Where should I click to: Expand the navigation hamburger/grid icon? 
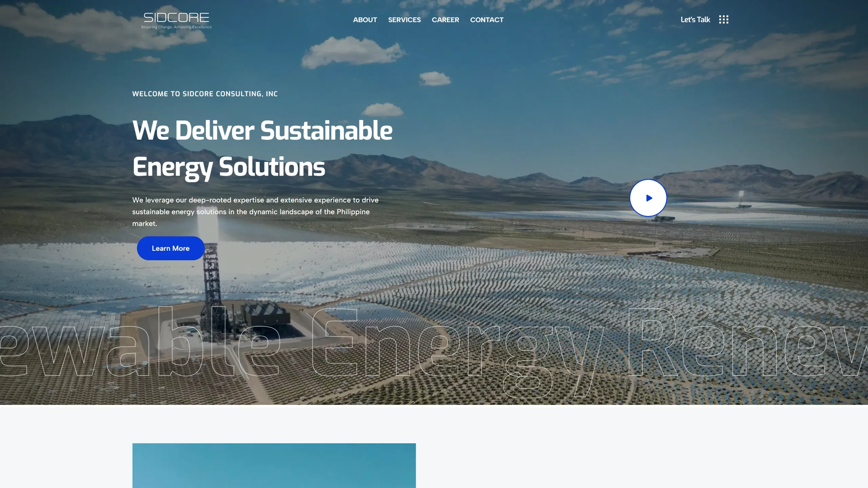[x=724, y=19]
